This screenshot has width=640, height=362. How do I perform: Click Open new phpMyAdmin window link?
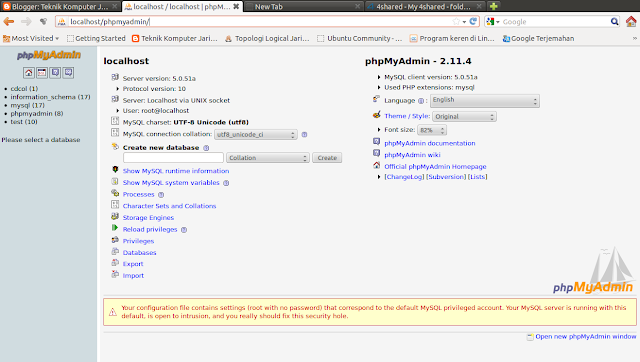(x=586, y=337)
